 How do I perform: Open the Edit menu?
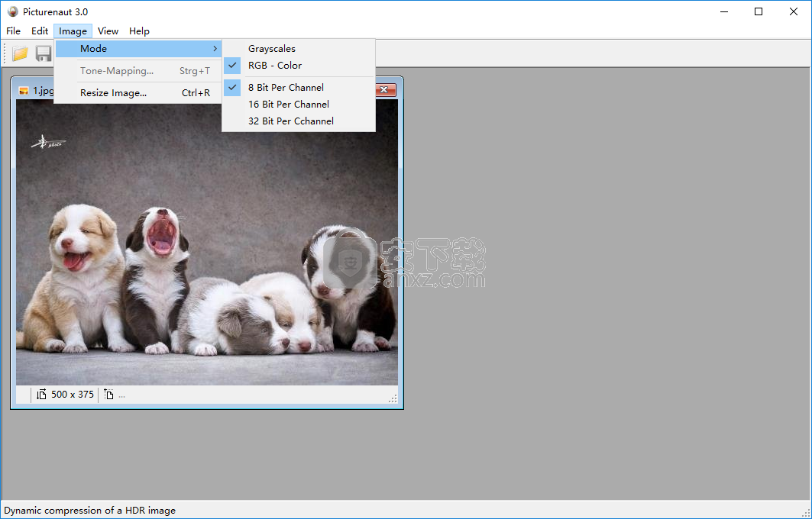pyautogui.click(x=40, y=31)
